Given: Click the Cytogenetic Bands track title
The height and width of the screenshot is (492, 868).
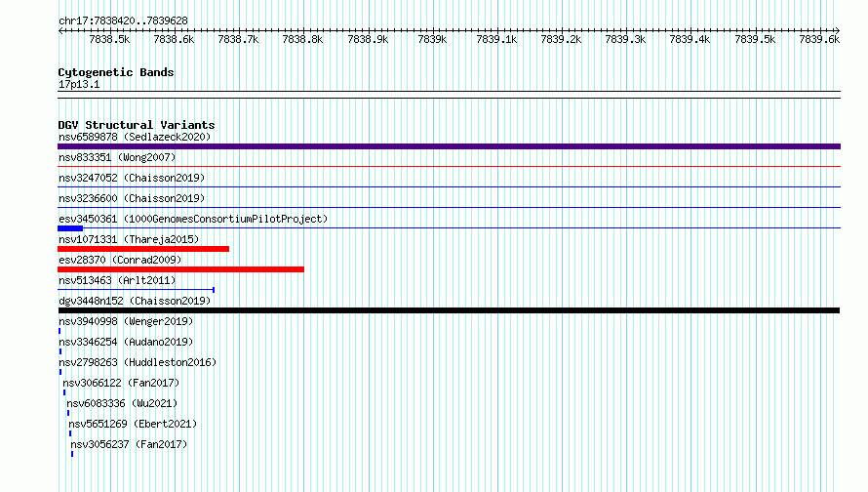Looking at the screenshot, I should pyautogui.click(x=116, y=72).
